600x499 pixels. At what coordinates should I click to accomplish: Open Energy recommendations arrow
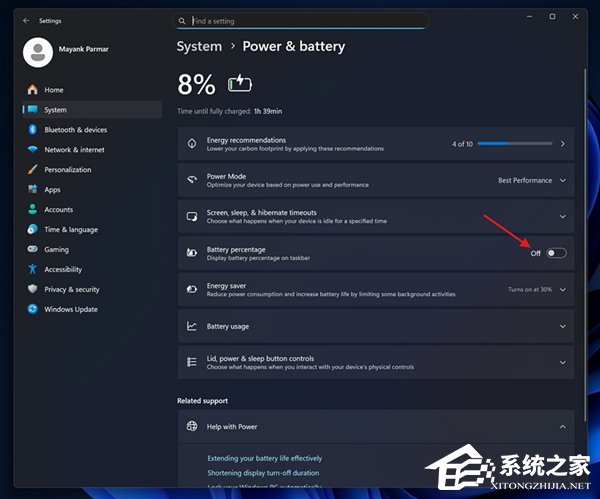562,144
